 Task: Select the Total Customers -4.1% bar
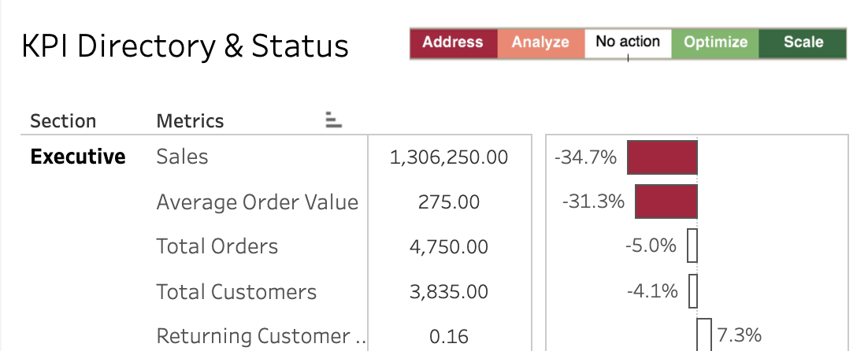pos(693,290)
